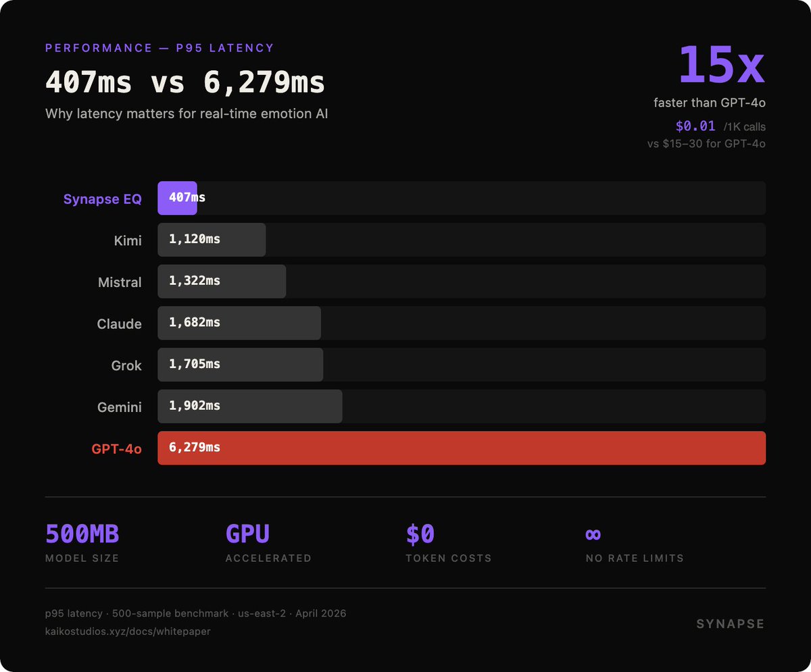The height and width of the screenshot is (672, 811).
Task: Click the "TOKEN COSTS" caption
Action: click(449, 559)
